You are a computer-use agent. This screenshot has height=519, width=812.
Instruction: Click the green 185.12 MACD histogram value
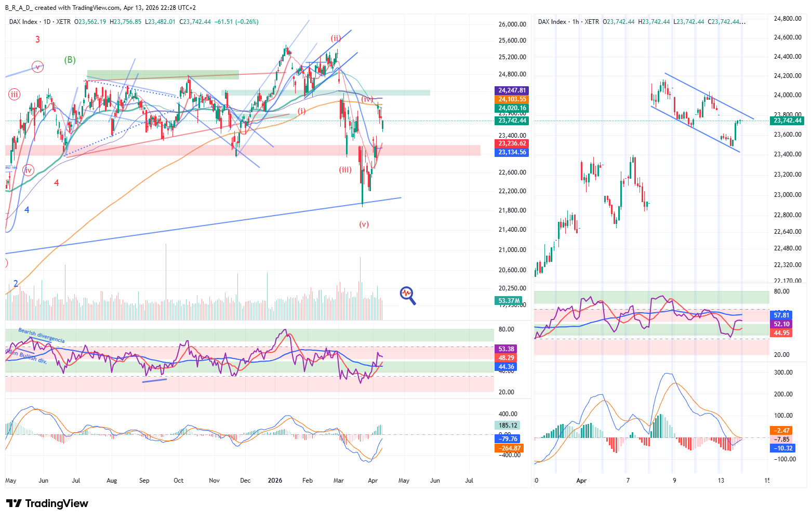(x=508, y=425)
